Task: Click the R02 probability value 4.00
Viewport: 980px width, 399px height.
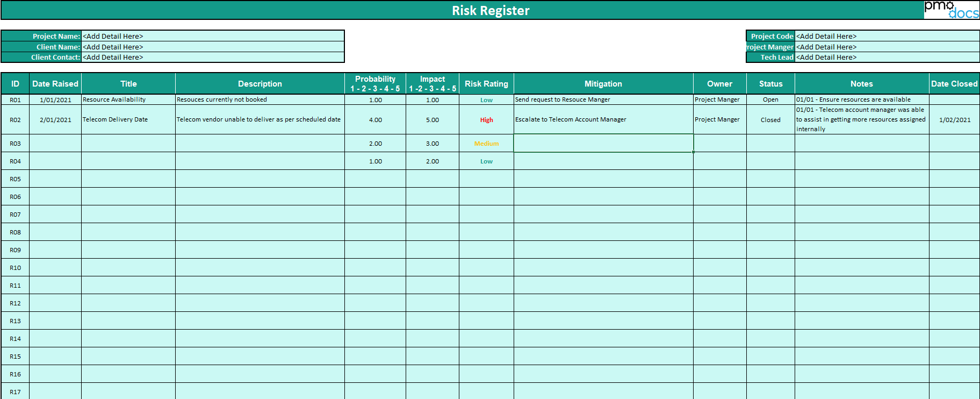Action: point(375,119)
